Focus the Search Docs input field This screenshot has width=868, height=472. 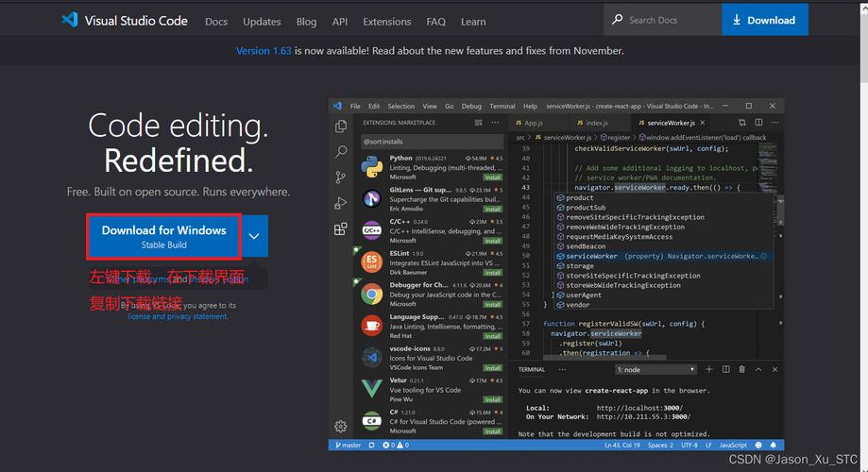coord(663,20)
